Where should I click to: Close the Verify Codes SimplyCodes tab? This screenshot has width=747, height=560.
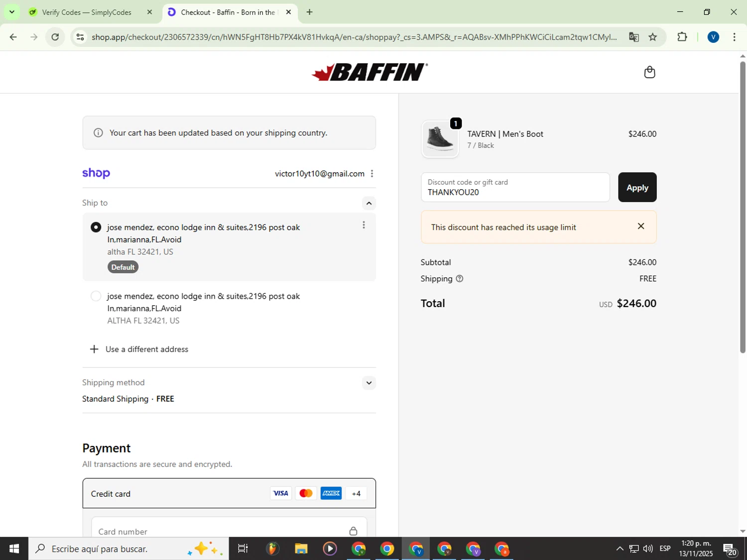[x=149, y=12]
